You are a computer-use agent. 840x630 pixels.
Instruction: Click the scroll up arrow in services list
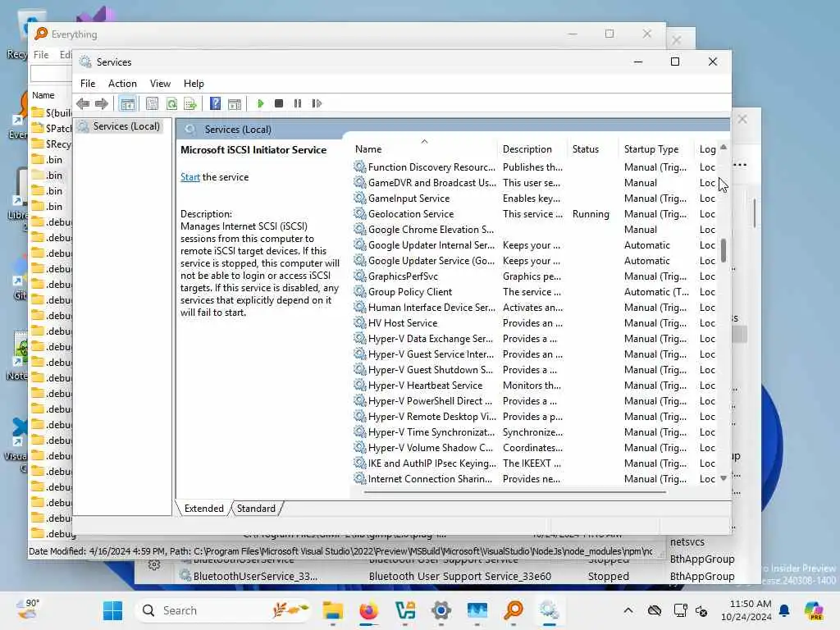[724, 147]
